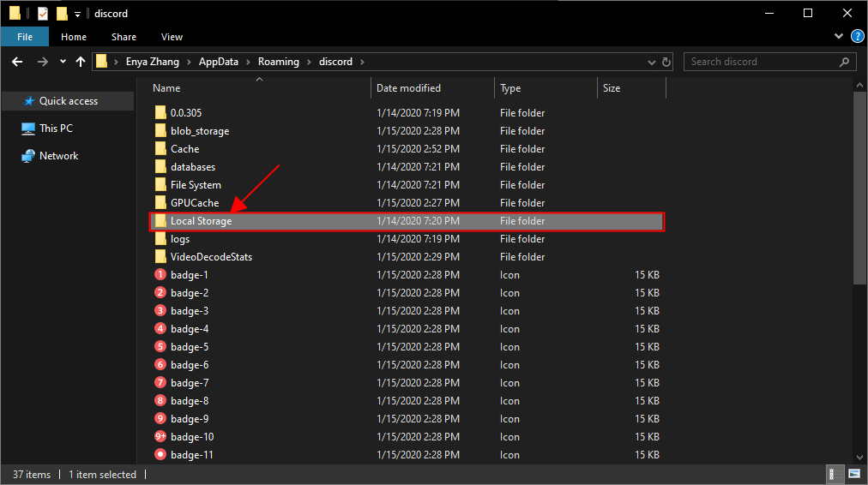Screen dimensions: 868x485
Task: Click the Up one level arrow
Action: (x=81, y=62)
